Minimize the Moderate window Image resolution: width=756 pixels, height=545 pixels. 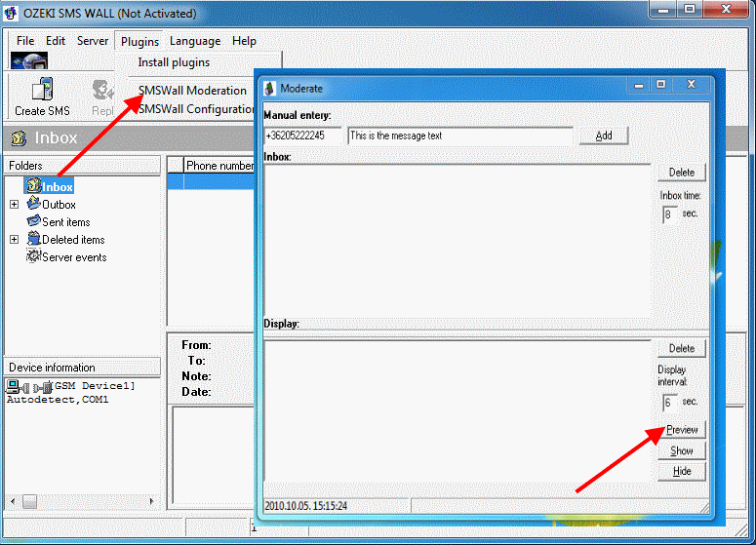click(639, 85)
